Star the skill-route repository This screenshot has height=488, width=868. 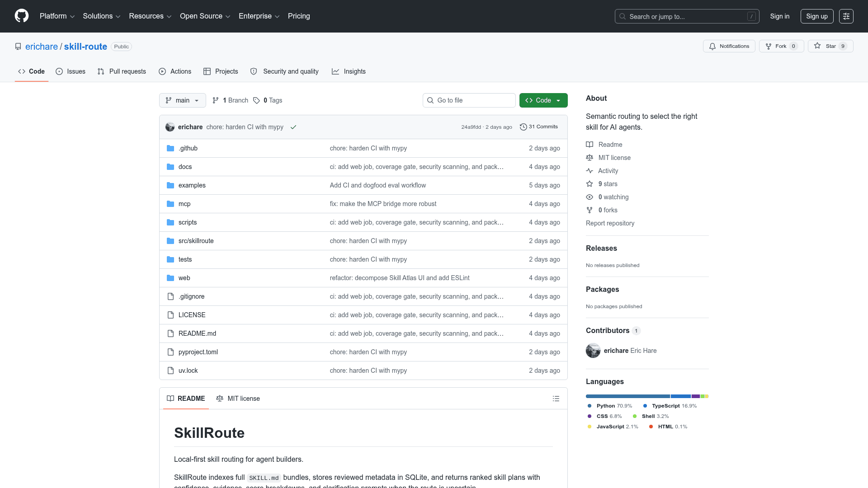pyautogui.click(x=830, y=46)
